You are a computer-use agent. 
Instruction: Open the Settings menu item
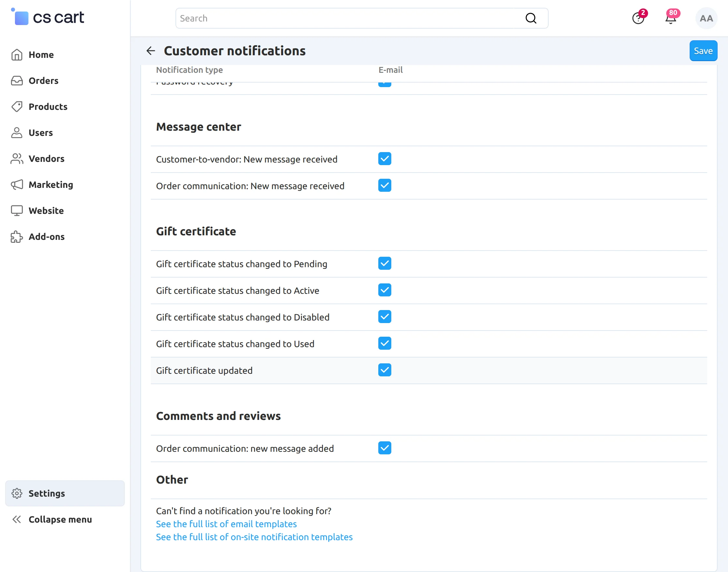[65, 493]
